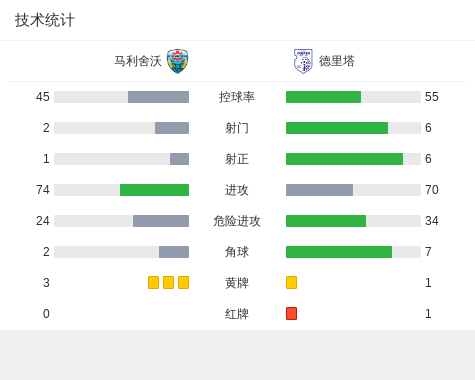Image resolution: width=475 pixels, height=380 pixels.
Task: Click the single yellow card icon for 德里塔
Action: [x=291, y=282]
